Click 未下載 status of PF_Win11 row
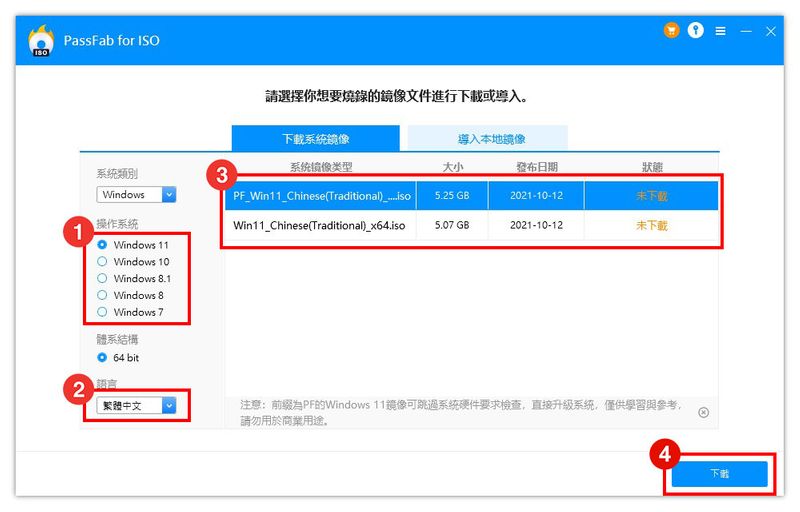The width and height of the screenshot is (800, 512). [x=652, y=196]
